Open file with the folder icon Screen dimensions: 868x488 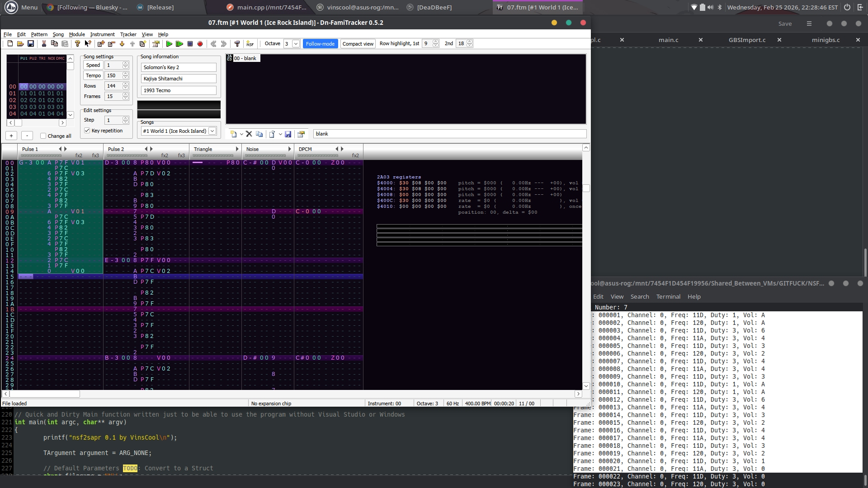click(x=20, y=44)
